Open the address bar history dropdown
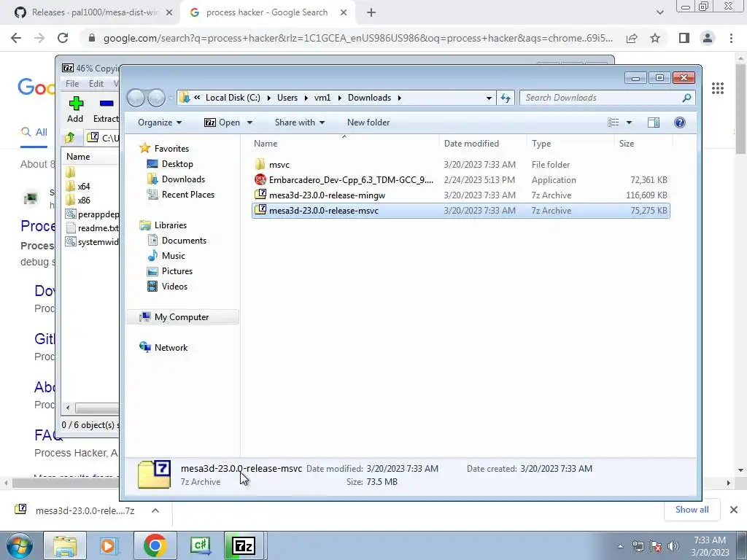The image size is (747, 560). 489,98
